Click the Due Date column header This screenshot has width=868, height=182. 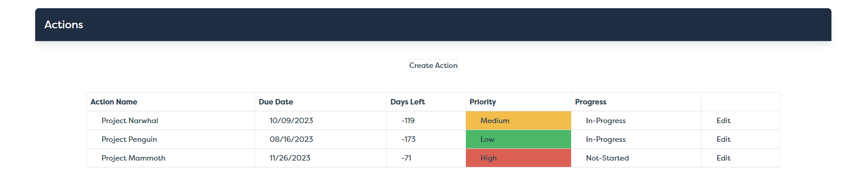click(276, 102)
